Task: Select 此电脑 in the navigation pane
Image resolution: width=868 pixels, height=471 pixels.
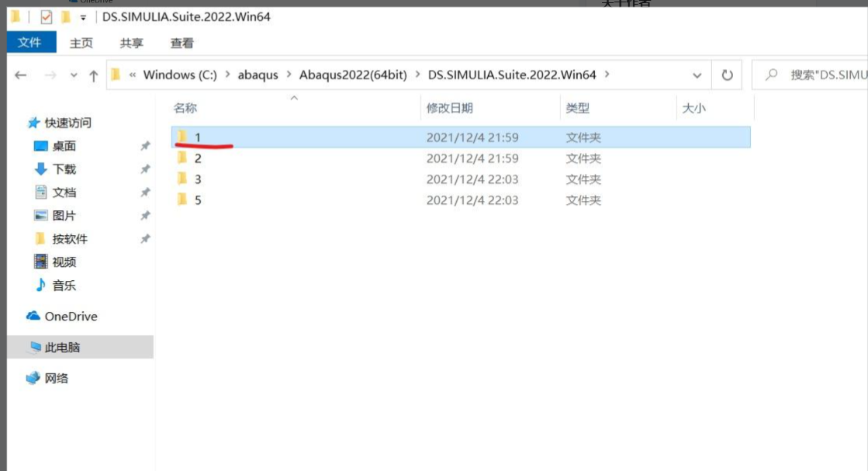Action: tap(80, 347)
